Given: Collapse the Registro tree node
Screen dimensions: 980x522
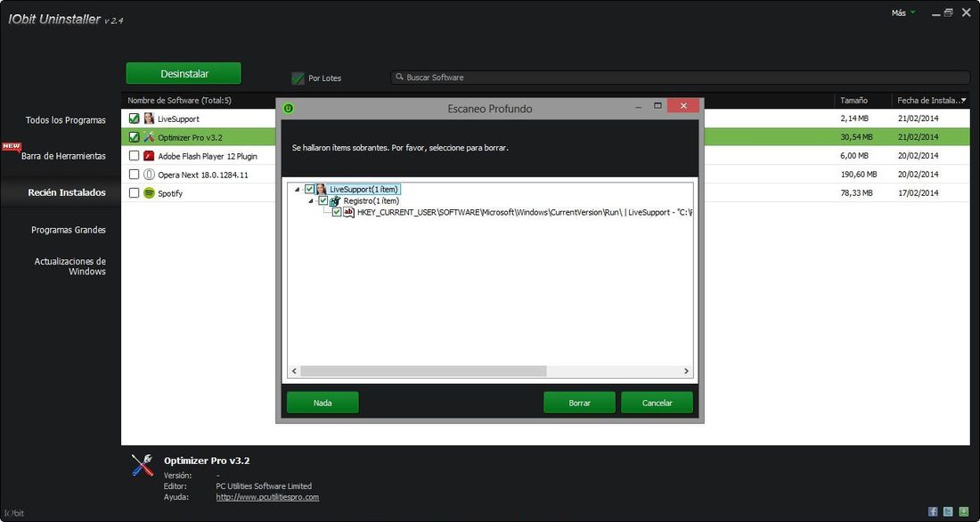Looking at the screenshot, I should tap(311, 201).
